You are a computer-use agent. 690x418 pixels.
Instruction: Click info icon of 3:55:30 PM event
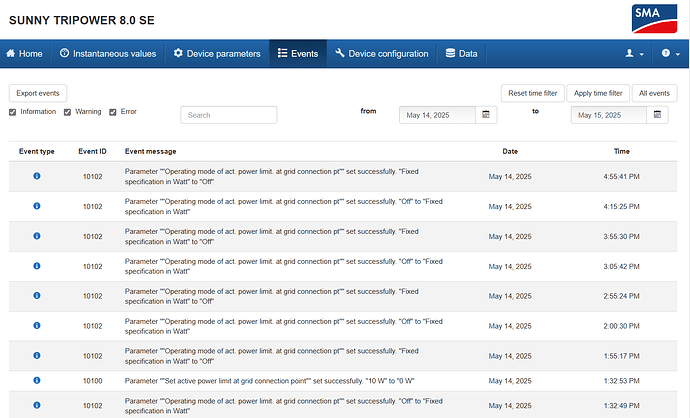pyautogui.click(x=37, y=236)
